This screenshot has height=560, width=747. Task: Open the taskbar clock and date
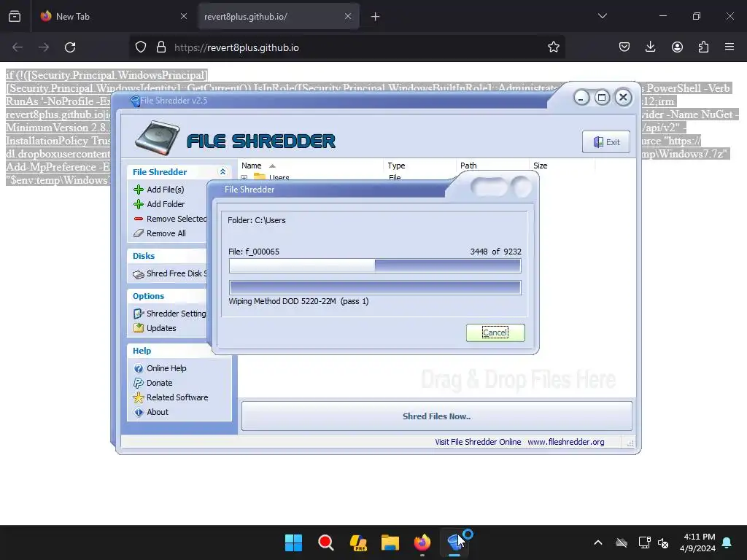[697, 542]
